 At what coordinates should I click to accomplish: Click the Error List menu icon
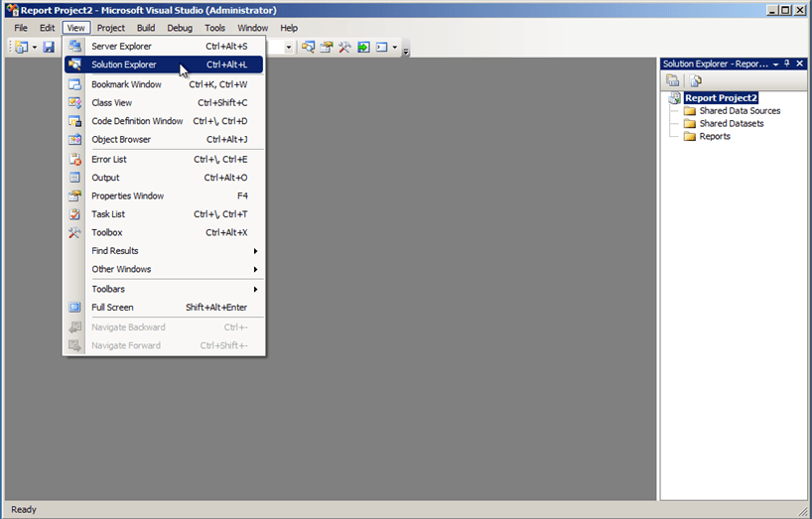(74, 160)
